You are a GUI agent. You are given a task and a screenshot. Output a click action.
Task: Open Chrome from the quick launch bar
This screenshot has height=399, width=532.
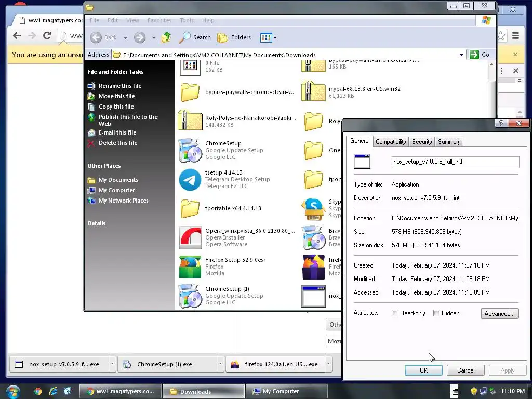pyautogui.click(x=38, y=391)
